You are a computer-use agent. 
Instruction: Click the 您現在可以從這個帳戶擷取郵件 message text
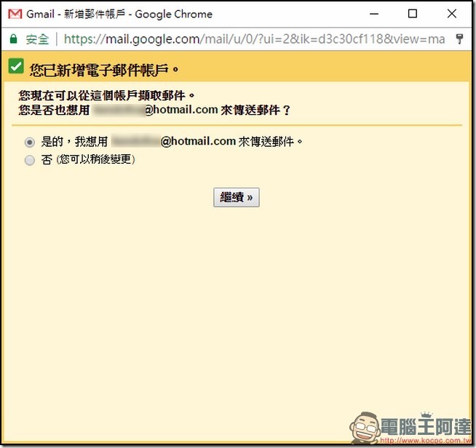[x=106, y=95]
